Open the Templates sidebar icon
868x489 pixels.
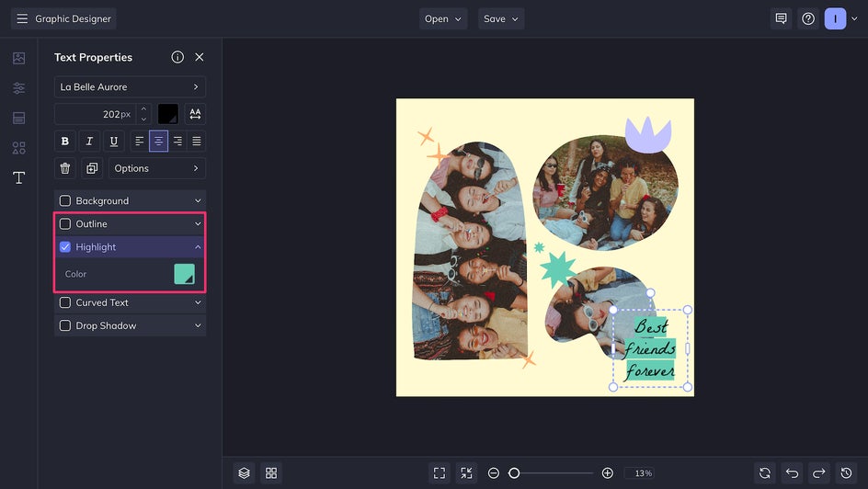(x=18, y=118)
